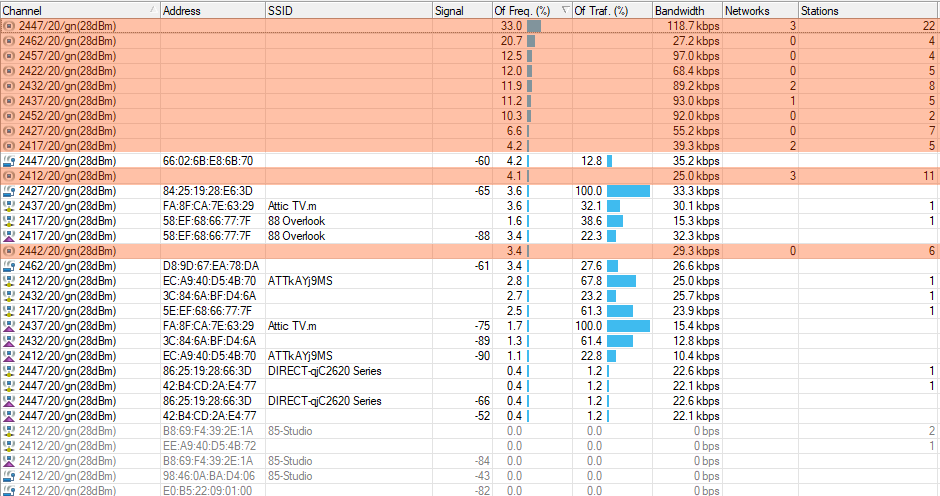Select the traffic value 38.6

tap(591, 221)
